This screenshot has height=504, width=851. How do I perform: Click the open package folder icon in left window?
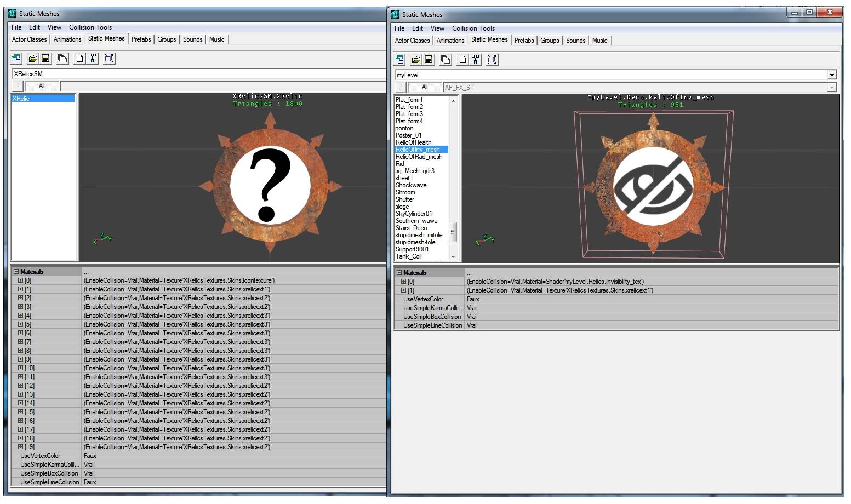point(33,59)
